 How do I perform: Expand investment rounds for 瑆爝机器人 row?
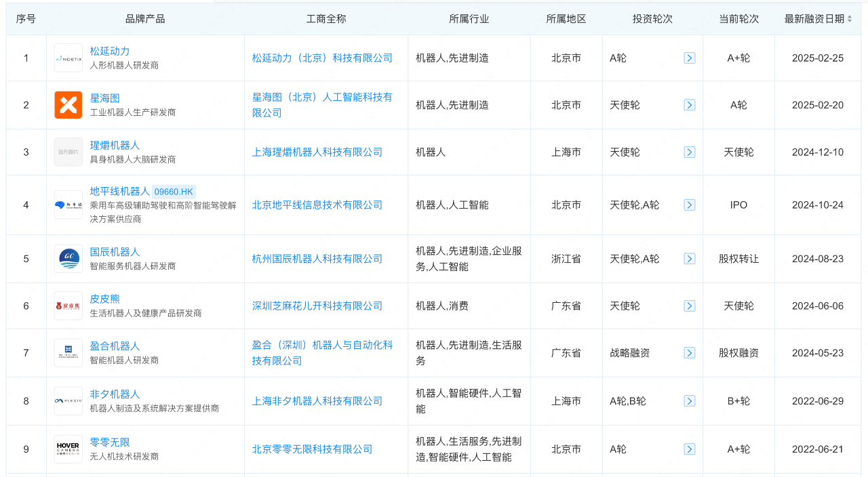[x=690, y=152]
